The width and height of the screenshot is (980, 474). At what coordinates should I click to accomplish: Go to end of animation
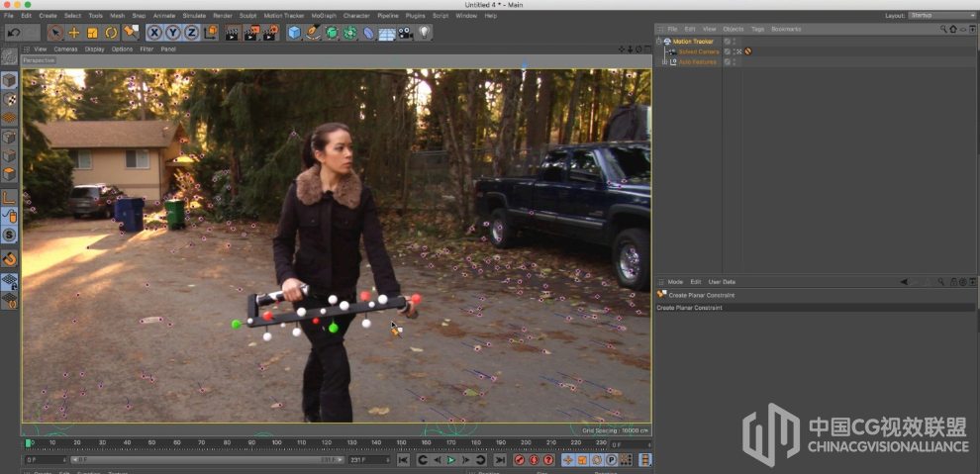499,460
